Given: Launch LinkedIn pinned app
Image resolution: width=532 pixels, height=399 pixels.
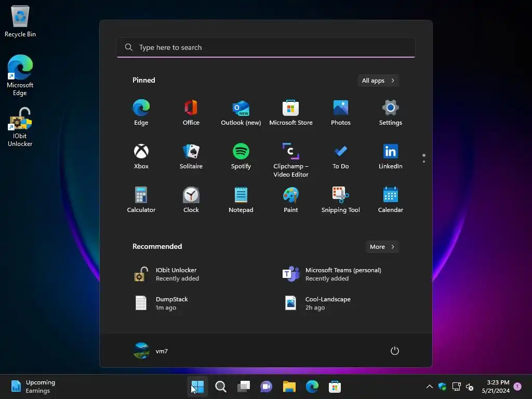Looking at the screenshot, I should point(391,156).
